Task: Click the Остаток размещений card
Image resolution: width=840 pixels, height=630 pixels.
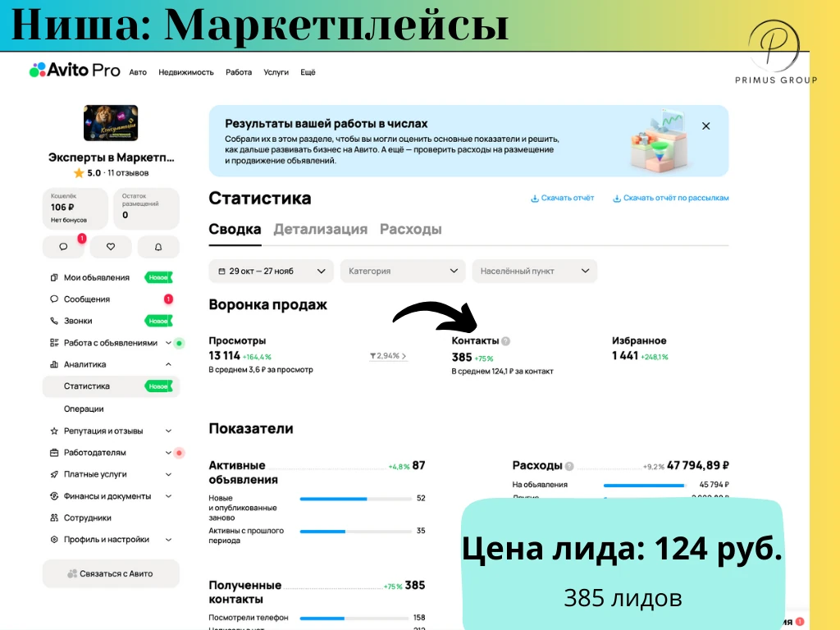Action: 146,208
